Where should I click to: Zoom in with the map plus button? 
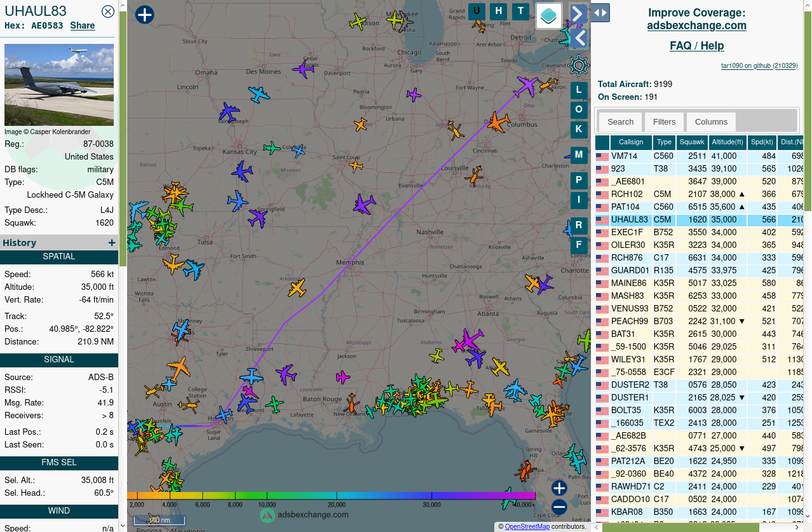pos(559,488)
